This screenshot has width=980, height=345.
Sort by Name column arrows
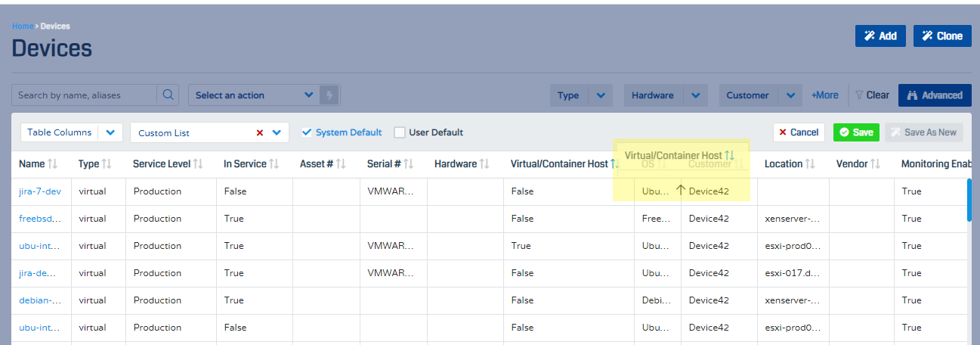[52, 164]
